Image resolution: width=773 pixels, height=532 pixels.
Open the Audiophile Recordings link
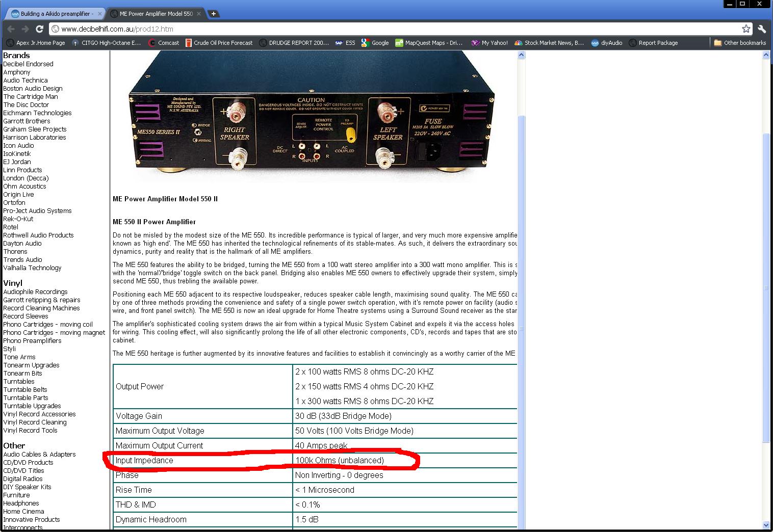pos(35,291)
